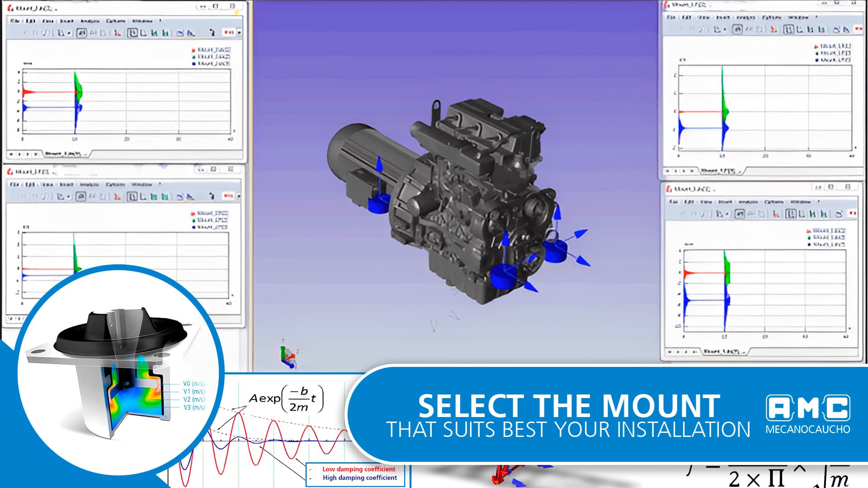Click the first green bar icon in the lower-right chart window
Viewport: 868px width, 488px height.
click(x=812, y=214)
